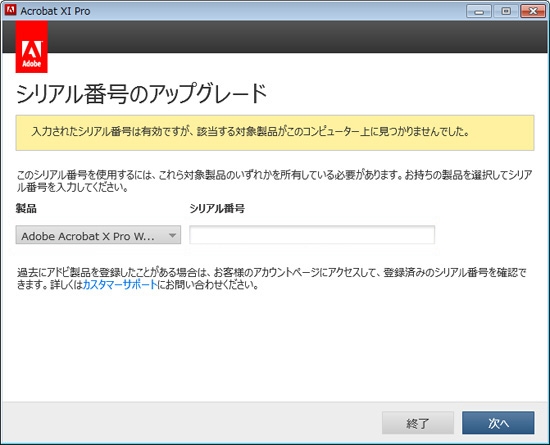Close the Acrobat XI Pro window

[x=532, y=11]
